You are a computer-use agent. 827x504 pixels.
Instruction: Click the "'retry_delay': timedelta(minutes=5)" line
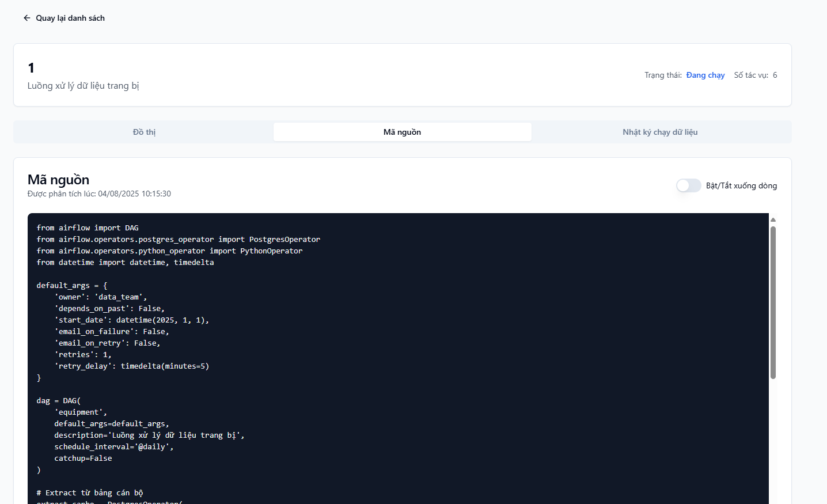coord(132,366)
